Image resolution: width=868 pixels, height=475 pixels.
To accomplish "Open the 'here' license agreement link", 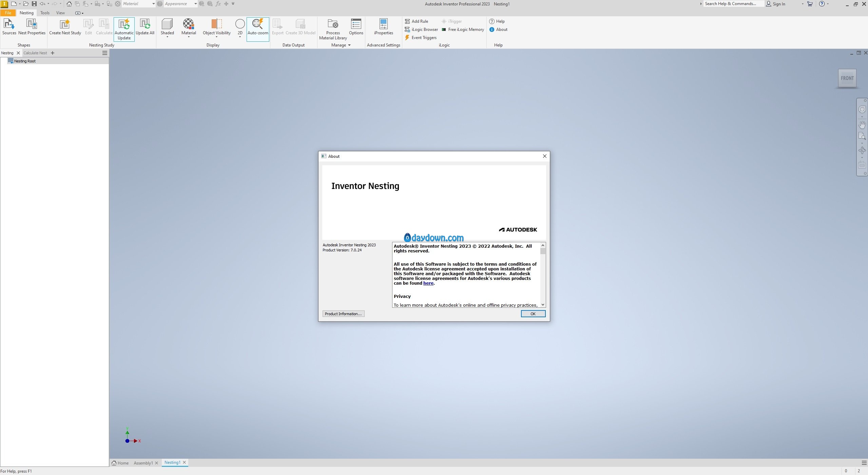I will click(x=428, y=283).
